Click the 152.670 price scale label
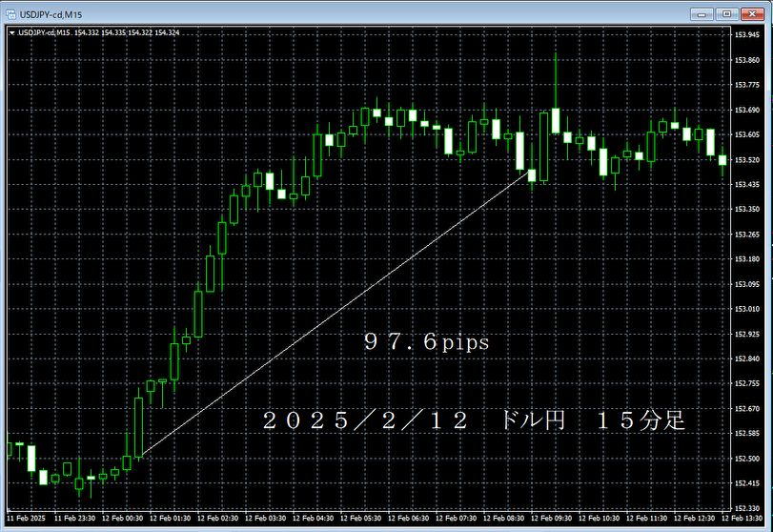Screen dimensions: 773x532 coord(747,408)
